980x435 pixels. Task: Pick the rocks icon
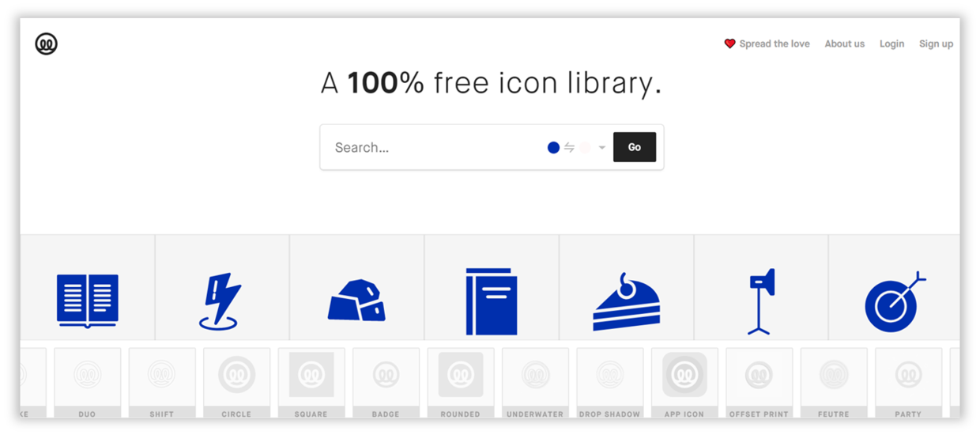(x=356, y=301)
